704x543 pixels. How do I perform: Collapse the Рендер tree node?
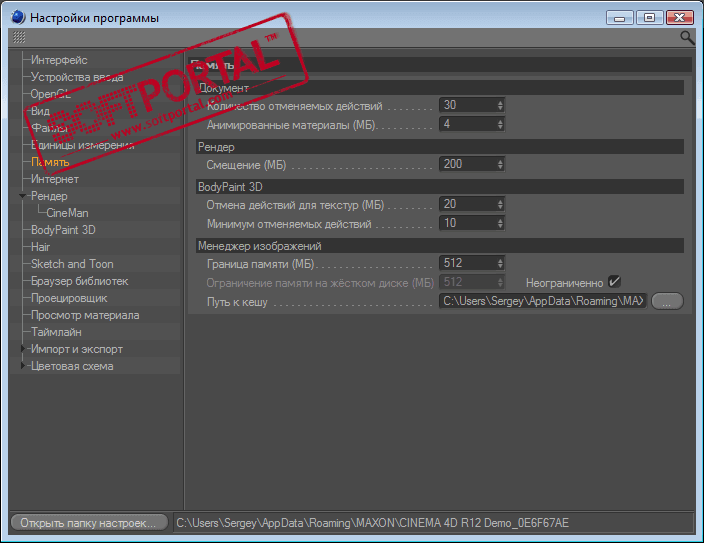coord(22,196)
